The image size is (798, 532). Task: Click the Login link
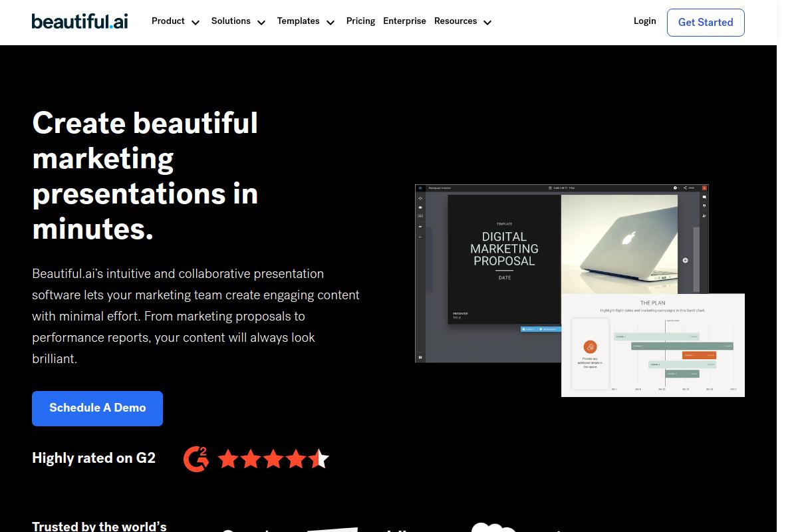pos(644,21)
